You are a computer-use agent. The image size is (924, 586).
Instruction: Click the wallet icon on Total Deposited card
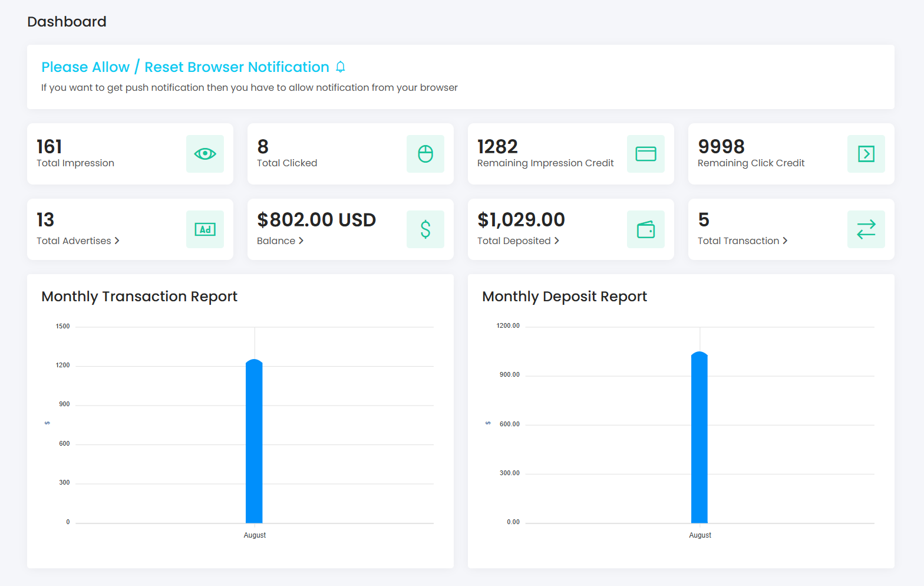click(646, 229)
